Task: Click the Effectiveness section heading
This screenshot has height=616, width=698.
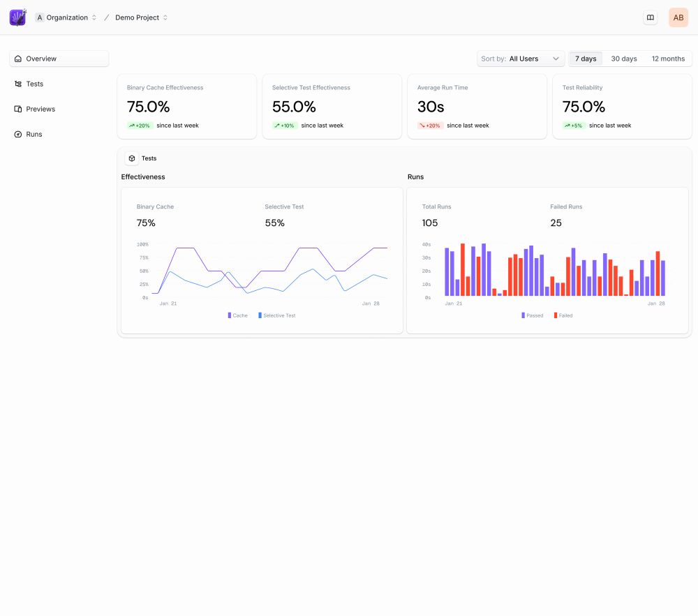Action: [x=143, y=177]
